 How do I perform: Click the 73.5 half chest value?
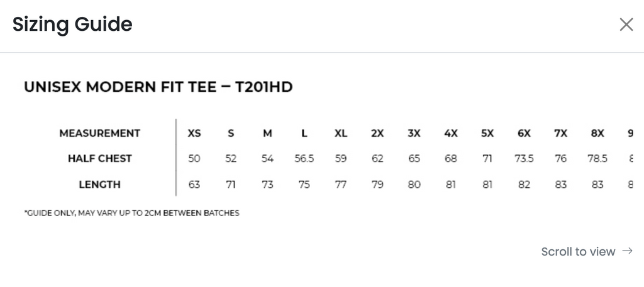(524, 159)
